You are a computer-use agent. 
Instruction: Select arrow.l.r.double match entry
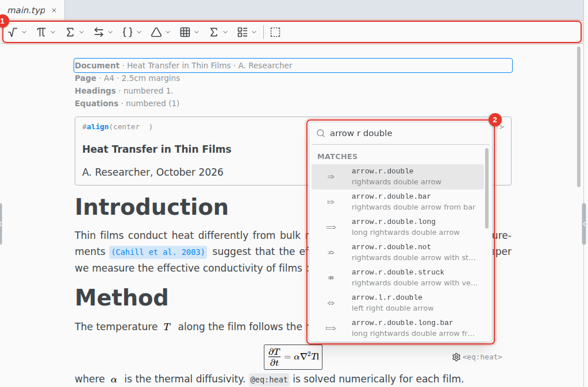(398, 303)
